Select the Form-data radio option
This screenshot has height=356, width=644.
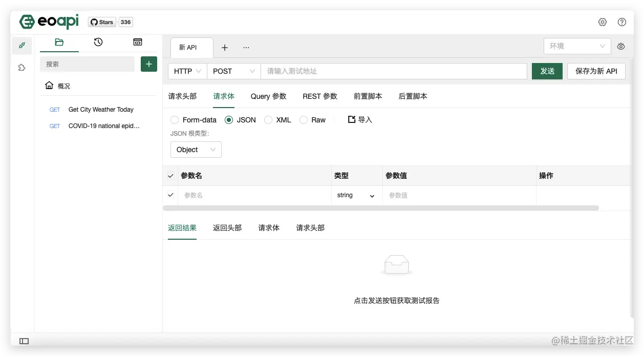[174, 120]
